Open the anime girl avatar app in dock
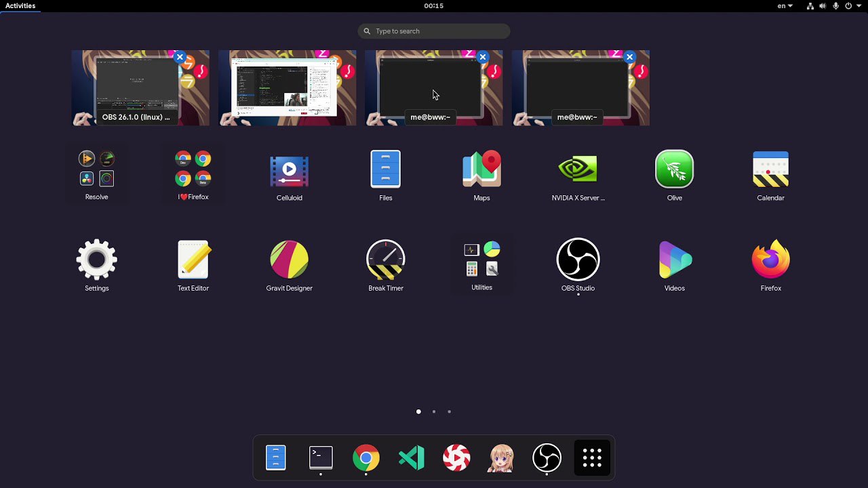868x488 pixels. pyautogui.click(x=502, y=458)
